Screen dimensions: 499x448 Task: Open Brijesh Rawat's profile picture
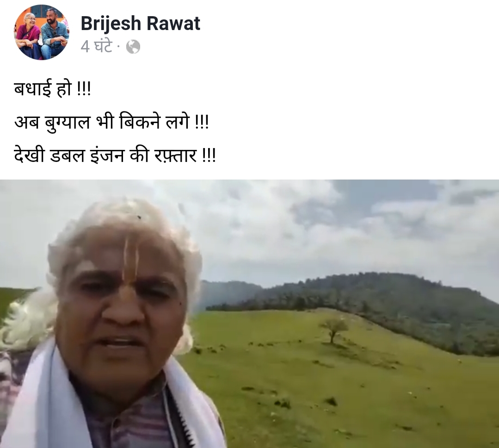[41, 32]
